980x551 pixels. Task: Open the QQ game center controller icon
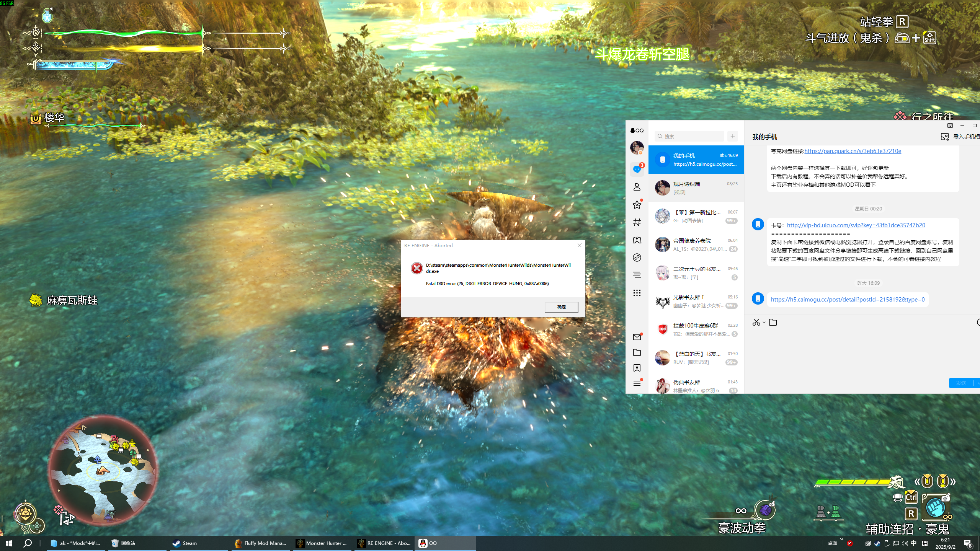[637, 240]
